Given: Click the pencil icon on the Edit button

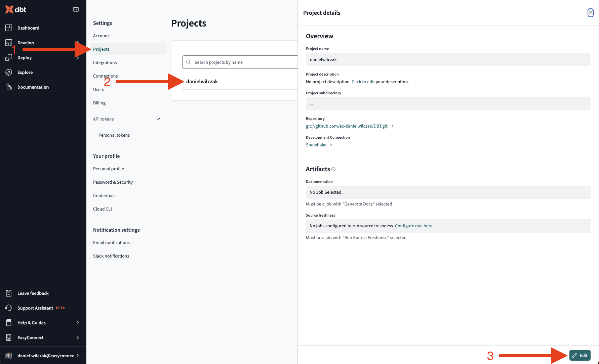Looking at the screenshot, I should [575, 355].
